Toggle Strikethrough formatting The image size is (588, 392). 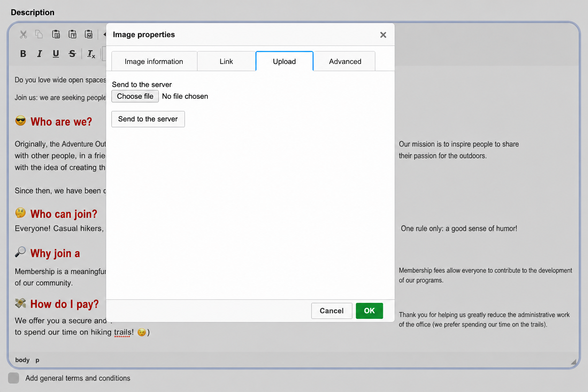click(72, 54)
